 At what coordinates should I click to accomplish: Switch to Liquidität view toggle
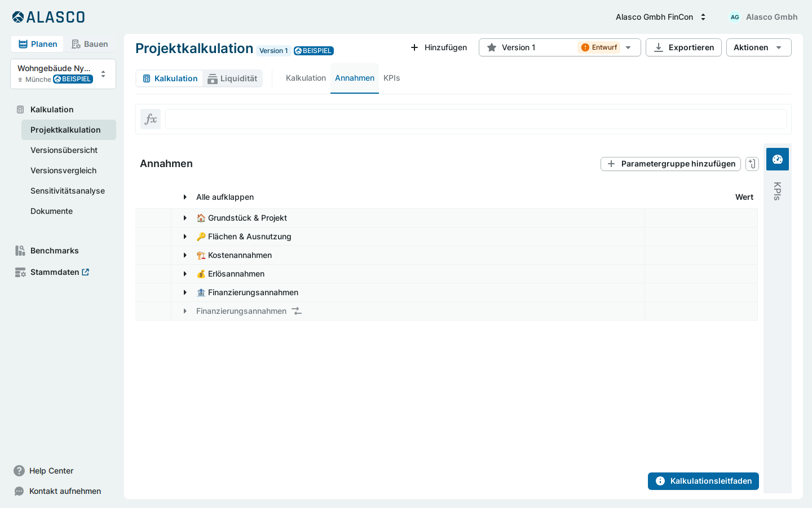[x=232, y=78]
